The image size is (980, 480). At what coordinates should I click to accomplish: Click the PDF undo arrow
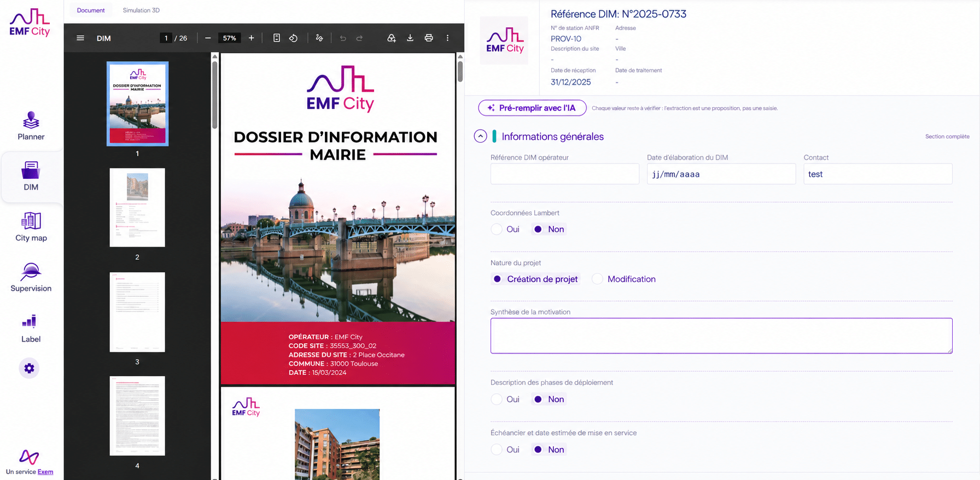click(x=343, y=38)
